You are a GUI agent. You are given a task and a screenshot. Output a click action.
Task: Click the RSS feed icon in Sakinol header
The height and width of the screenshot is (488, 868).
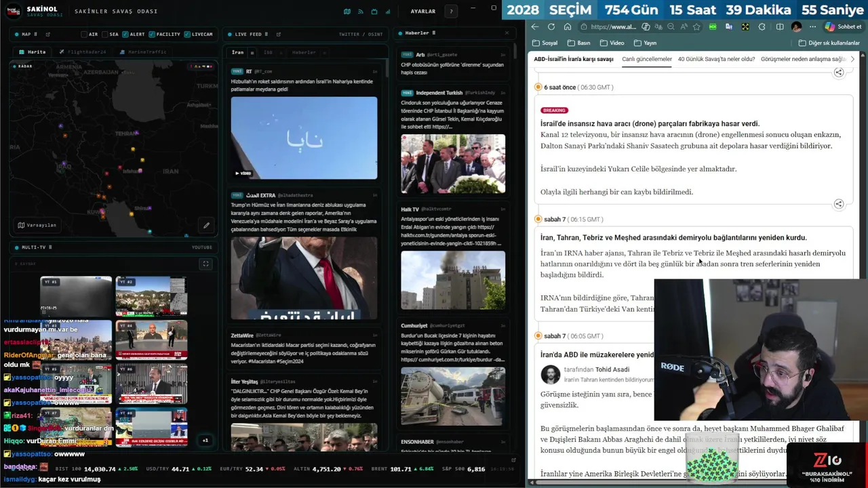tap(361, 12)
